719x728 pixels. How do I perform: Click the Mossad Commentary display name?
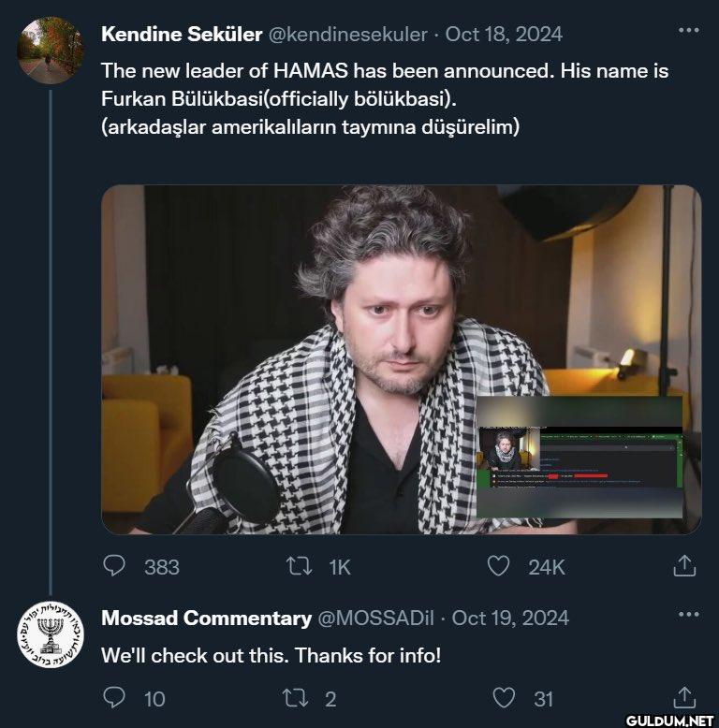[x=206, y=619]
